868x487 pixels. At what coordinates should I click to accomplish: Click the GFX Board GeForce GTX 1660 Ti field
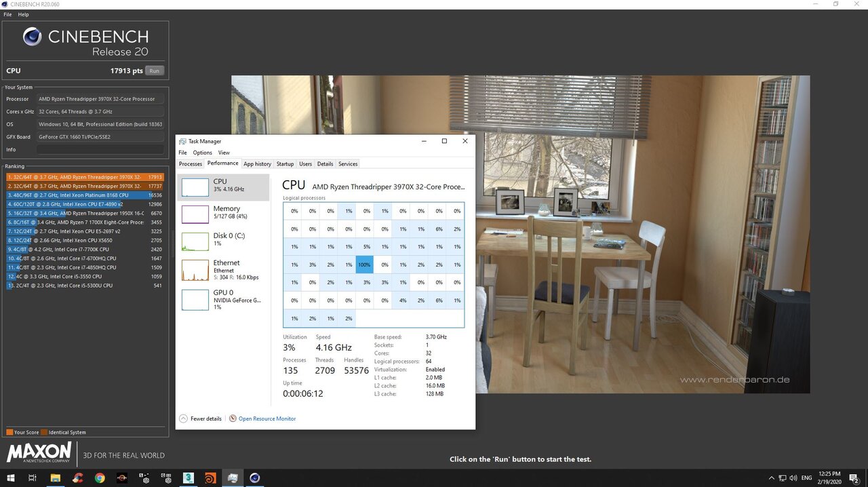point(100,137)
